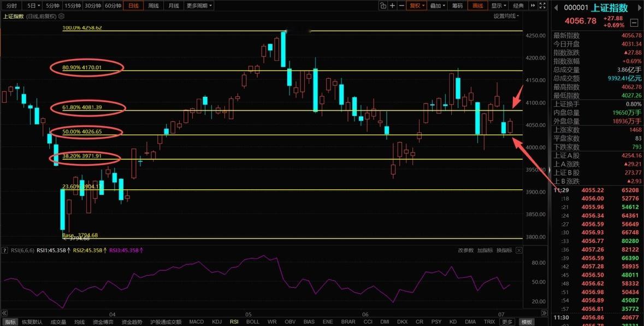
Task: Open 显示 display dropdown
Action: pyautogui.click(x=499, y=6)
